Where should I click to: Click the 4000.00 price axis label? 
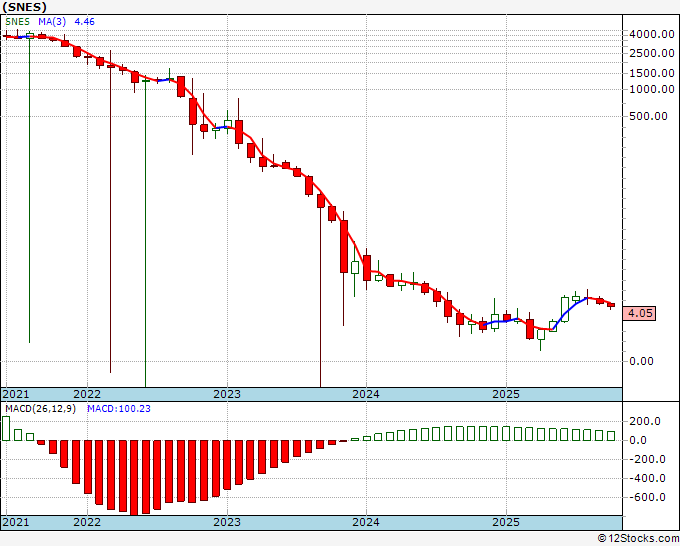click(651, 34)
